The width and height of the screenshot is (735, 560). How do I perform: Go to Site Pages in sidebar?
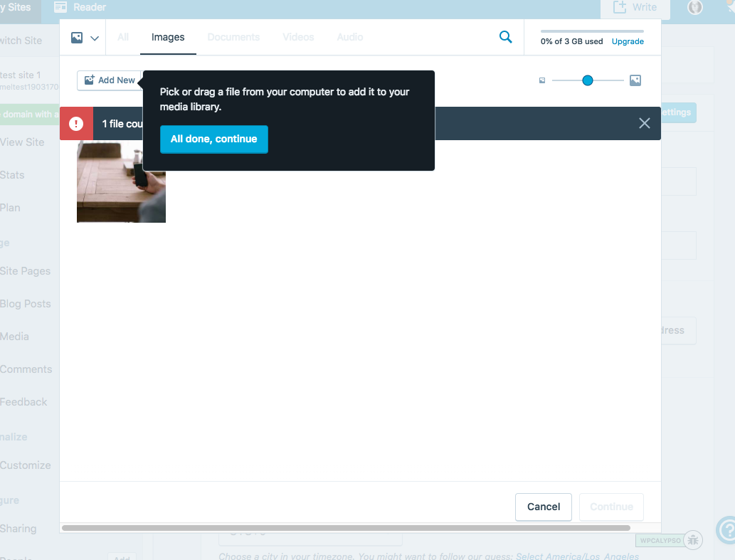(x=26, y=271)
